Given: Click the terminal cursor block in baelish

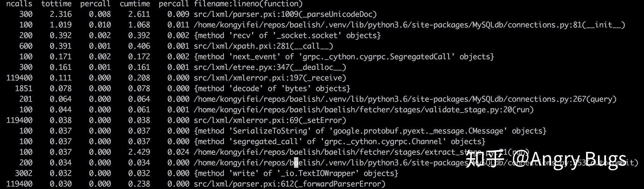Looking at the screenshot, I should click(296, 162).
